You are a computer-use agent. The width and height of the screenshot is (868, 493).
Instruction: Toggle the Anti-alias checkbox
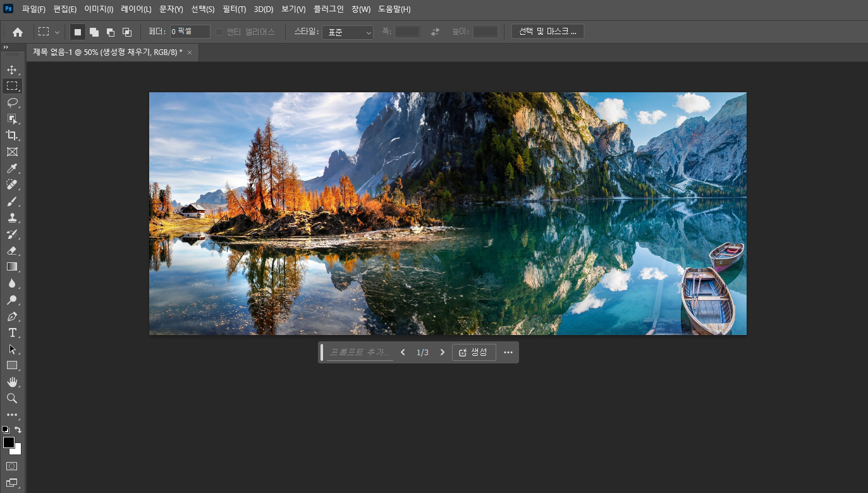[219, 32]
